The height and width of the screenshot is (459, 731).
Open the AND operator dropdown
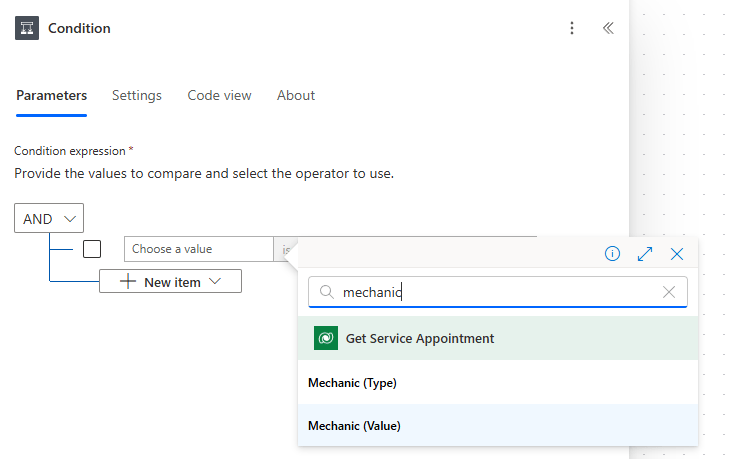[49, 218]
